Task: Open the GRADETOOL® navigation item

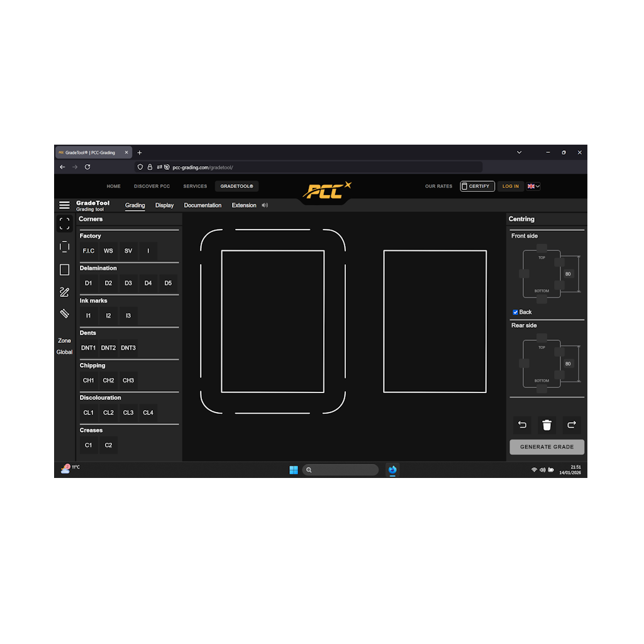Action: (236, 186)
